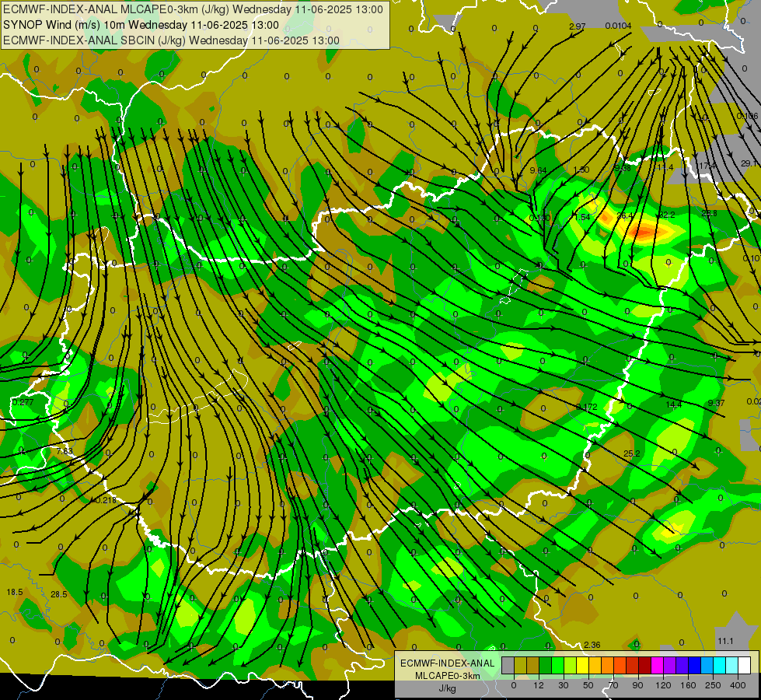Click the 1.50 station value
This screenshot has width=761, height=700.
581,170
